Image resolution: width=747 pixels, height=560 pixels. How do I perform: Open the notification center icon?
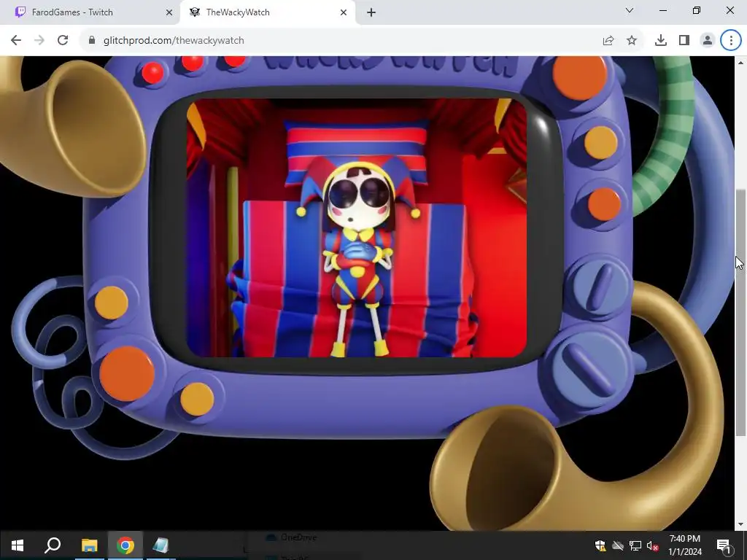(x=724, y=545)
